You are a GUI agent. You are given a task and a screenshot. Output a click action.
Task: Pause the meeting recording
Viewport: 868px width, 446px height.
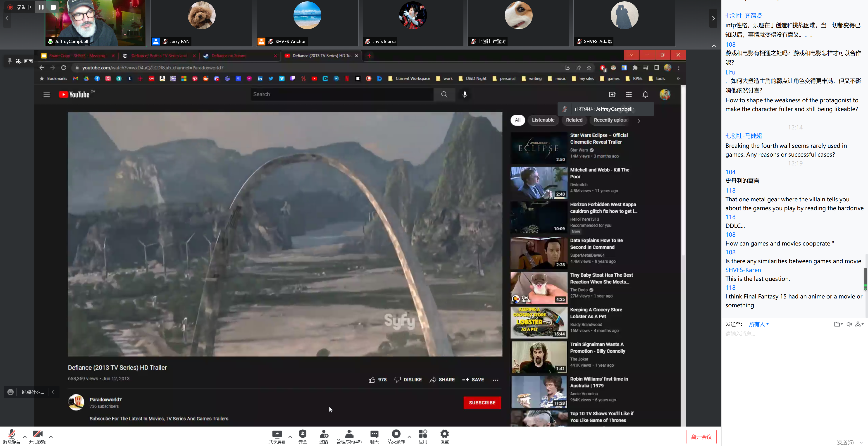tap(41, 7)
